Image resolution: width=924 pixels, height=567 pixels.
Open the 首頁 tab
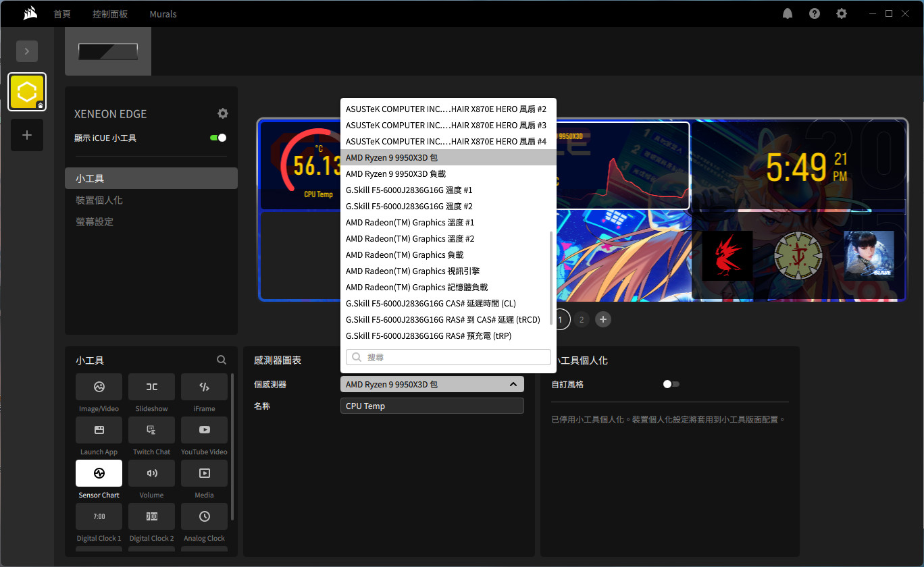[x=62, y=13]
